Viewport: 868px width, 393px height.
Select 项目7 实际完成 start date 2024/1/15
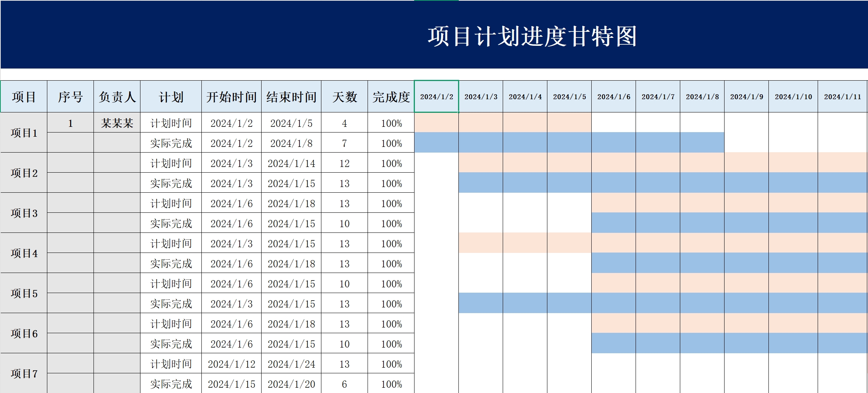[x=231, y=383]
